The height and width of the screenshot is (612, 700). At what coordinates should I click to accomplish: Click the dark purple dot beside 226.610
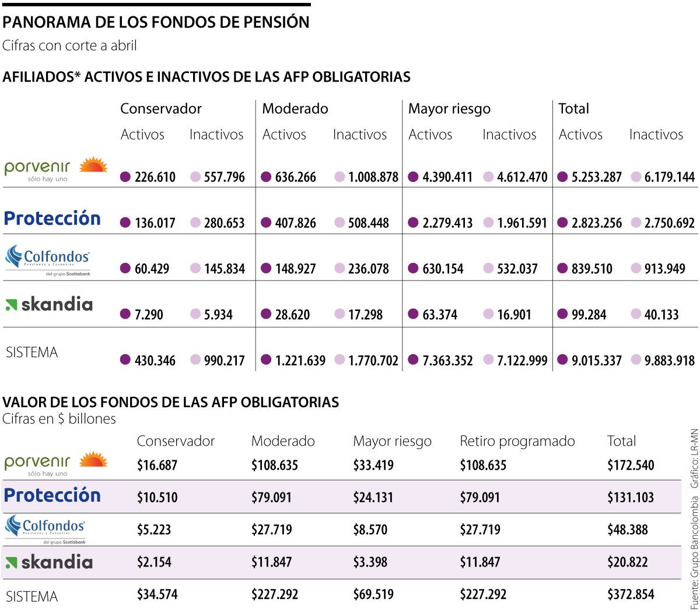pos(125,177)
